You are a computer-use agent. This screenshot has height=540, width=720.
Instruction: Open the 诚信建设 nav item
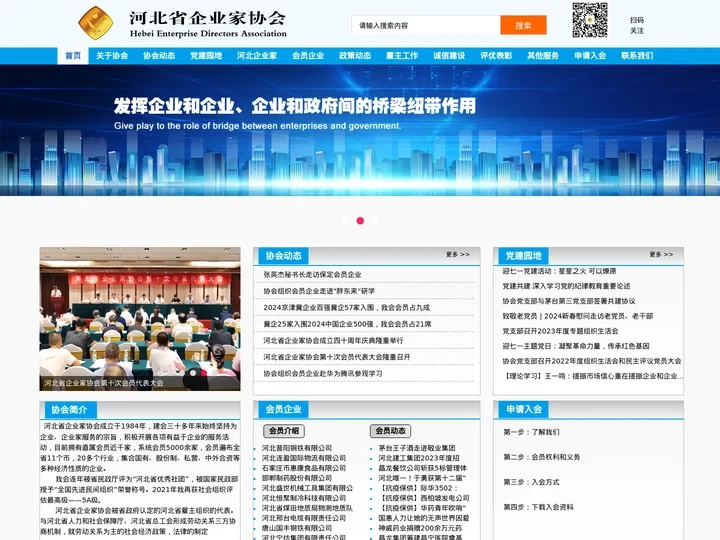pos(449,56)
